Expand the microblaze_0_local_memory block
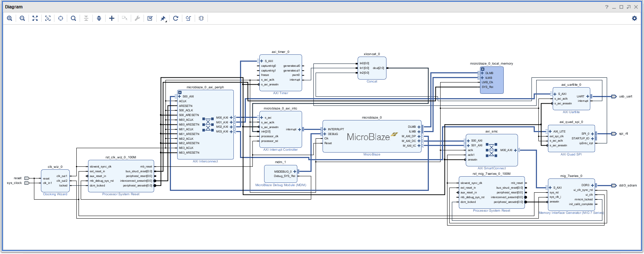The width and height of the screenshot is (644, 254). (x=483, y=69)
